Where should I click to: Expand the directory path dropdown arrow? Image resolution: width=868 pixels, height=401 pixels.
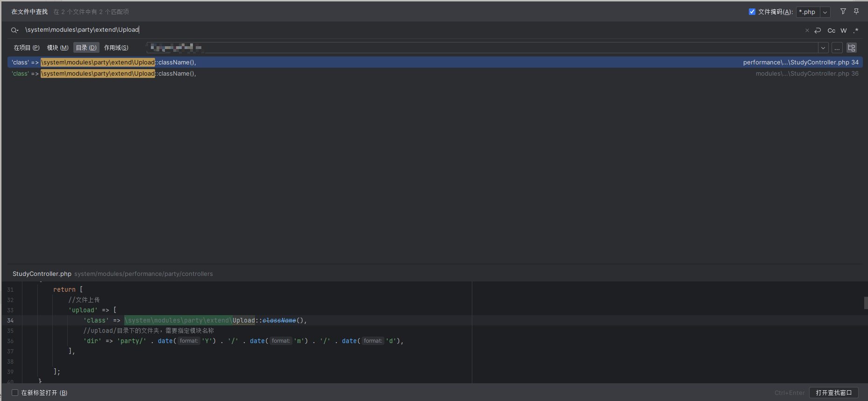(x=823, y=48)
